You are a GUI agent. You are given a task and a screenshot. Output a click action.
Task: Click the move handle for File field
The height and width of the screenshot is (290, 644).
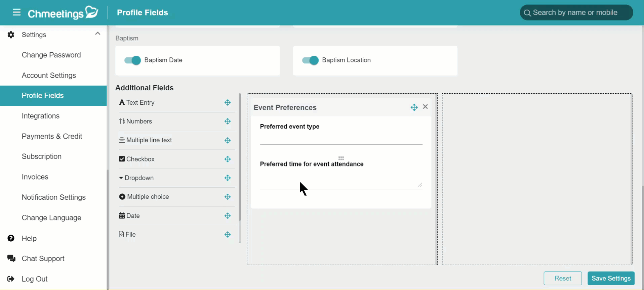(228, 235)
